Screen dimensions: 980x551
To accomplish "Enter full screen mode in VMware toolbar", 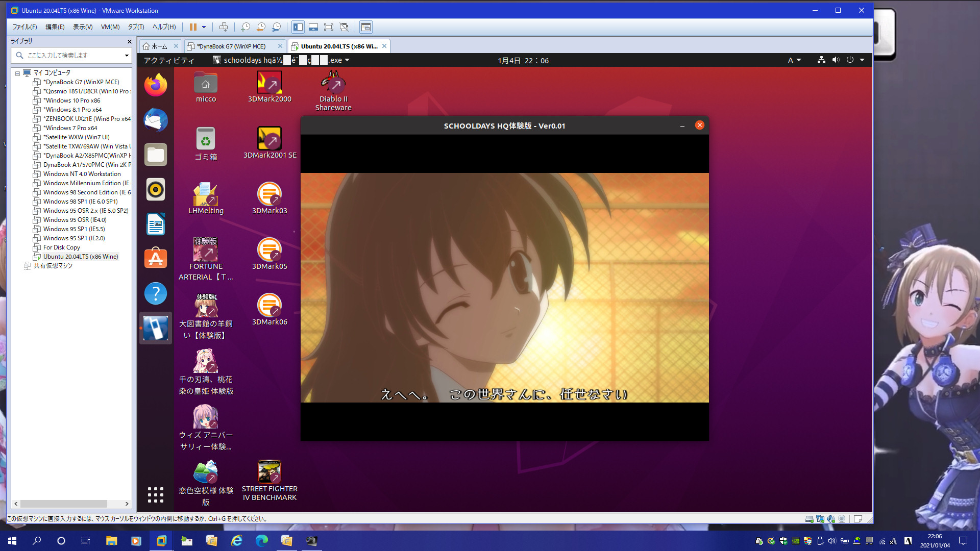I will point(329,27).
